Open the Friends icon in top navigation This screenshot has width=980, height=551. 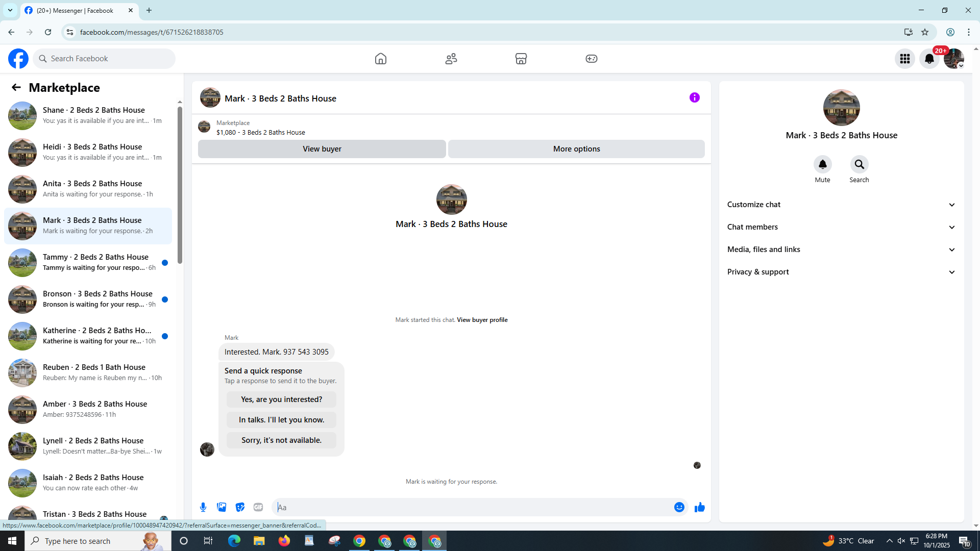[451, 59]
